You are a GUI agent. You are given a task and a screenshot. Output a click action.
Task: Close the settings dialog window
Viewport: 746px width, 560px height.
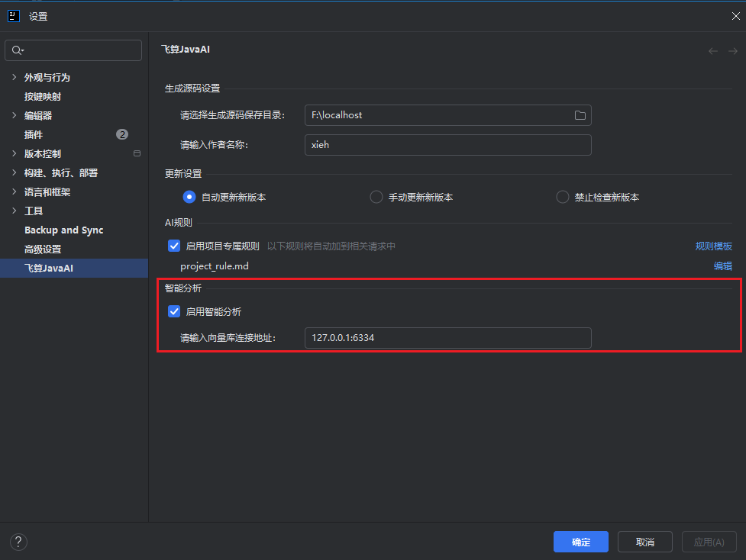point(735,16)
